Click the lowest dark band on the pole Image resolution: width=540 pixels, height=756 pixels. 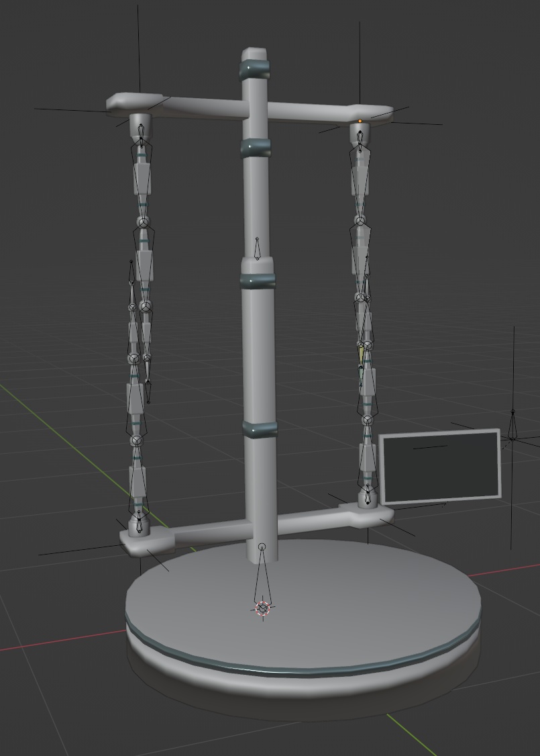click(x=260, y=428)
